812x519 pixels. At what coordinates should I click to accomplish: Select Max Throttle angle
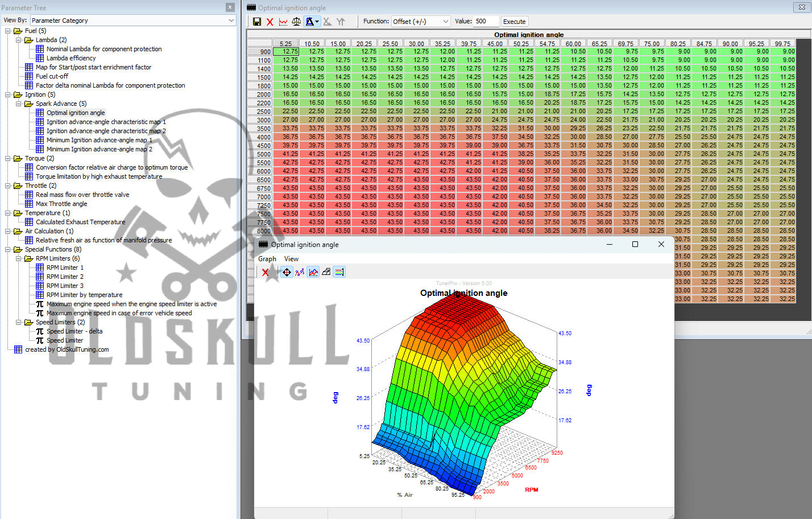point(61,204)
